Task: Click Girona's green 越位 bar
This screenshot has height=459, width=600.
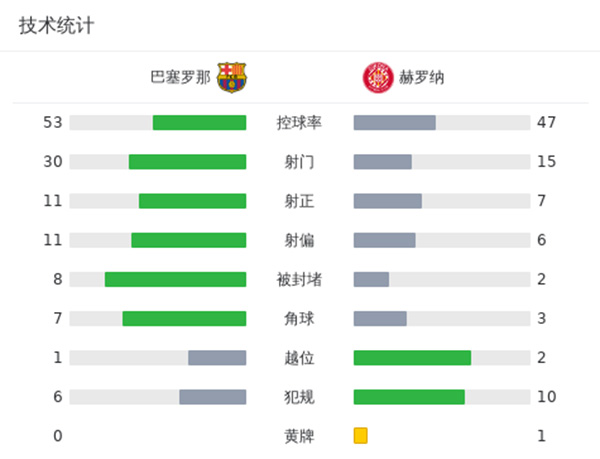Action: point(412,358)
